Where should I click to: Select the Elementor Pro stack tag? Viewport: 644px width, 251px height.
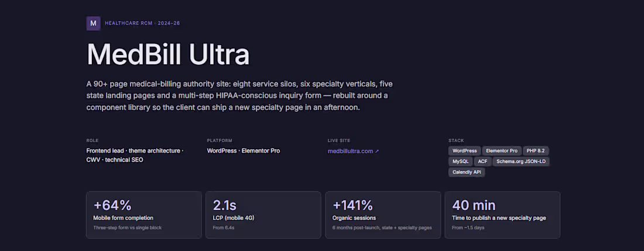coord(502,151)
